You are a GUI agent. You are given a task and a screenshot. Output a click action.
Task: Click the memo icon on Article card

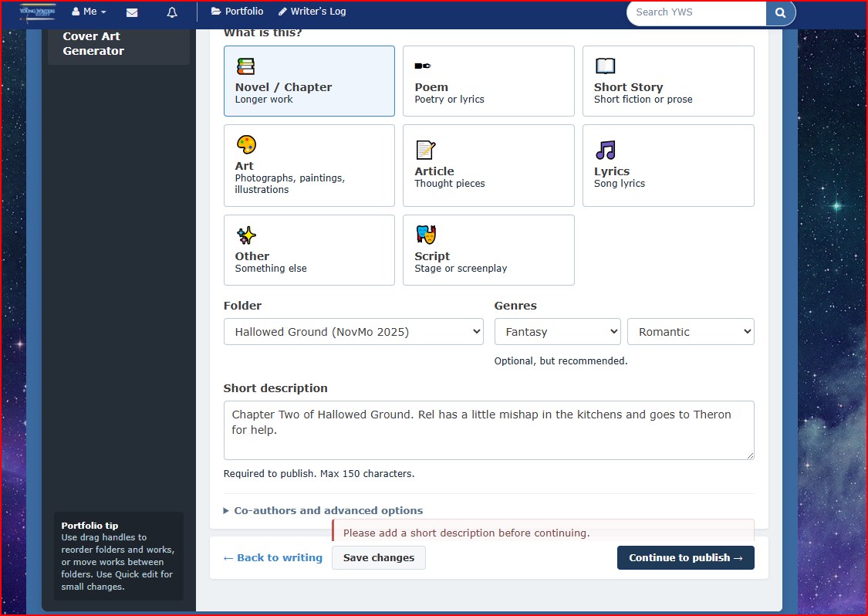pos(425,150)
